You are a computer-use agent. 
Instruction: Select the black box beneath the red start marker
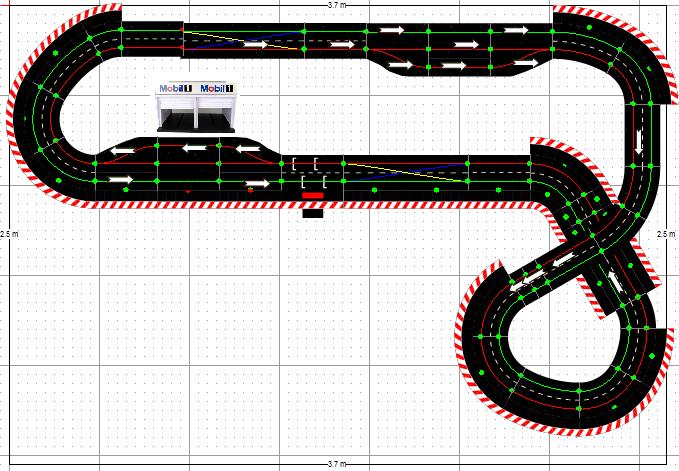312,212
